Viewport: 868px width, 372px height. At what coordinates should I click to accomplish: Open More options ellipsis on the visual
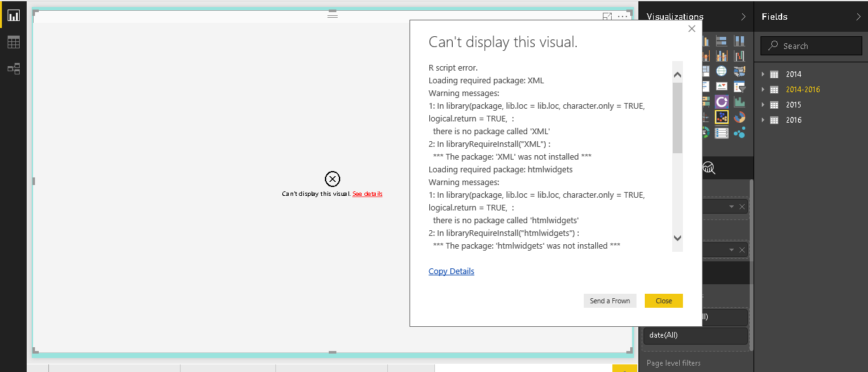click(623, 17)
